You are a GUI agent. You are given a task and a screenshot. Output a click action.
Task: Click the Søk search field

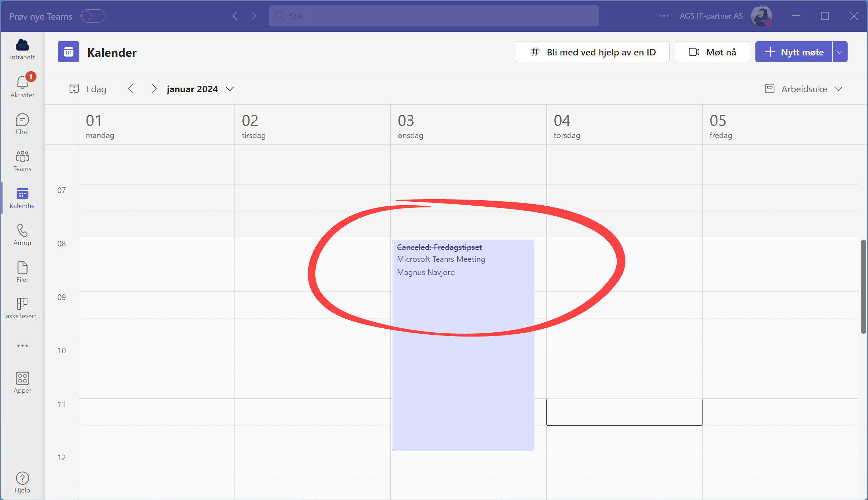(434, 16)
